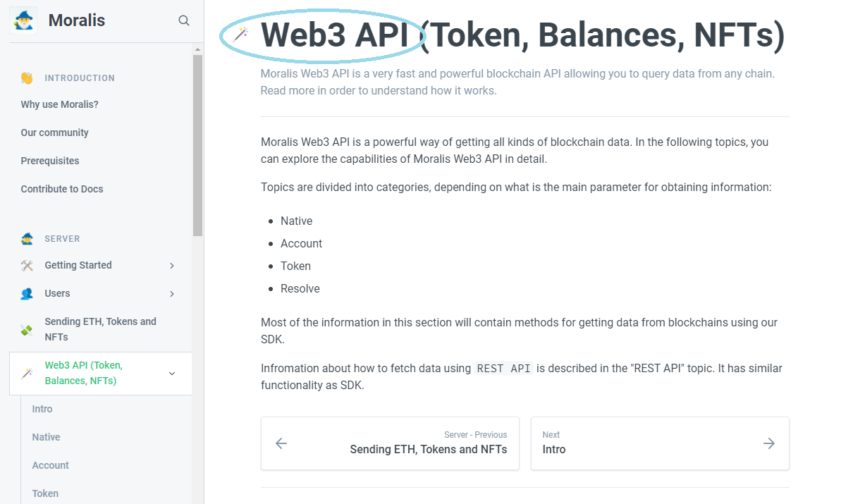This screenshot has height=504, width=841.
Task: Go to Next page Intro
Action: click(x=660, y=443)
